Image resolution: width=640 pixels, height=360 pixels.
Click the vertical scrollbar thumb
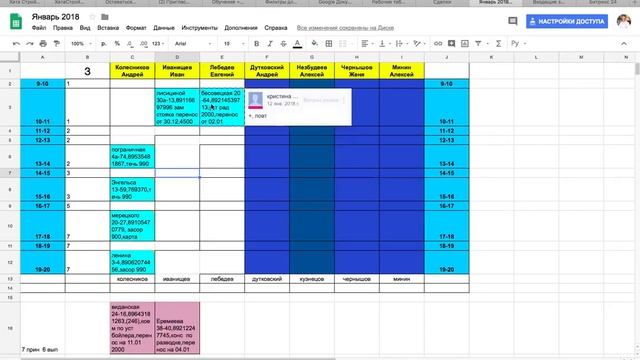coord(637,69)
